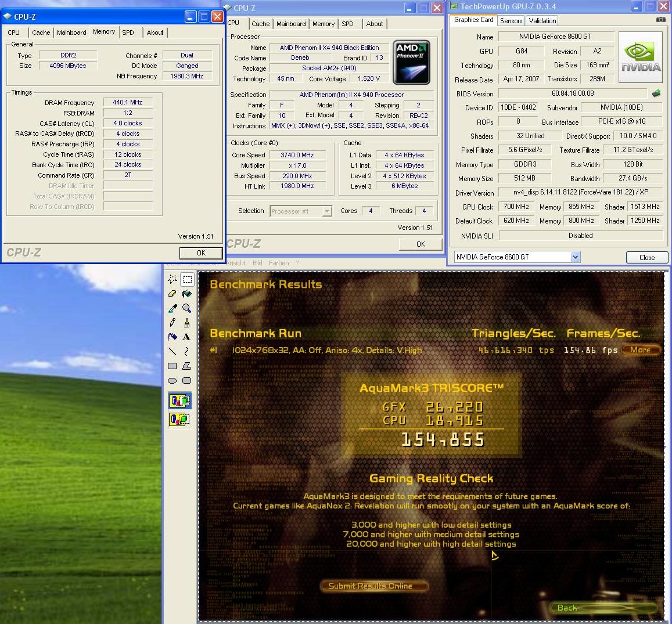The height and width of the screenshot is (624, 672).
Task: Pick the Ellipse shape tool
Action: [173, 381]
